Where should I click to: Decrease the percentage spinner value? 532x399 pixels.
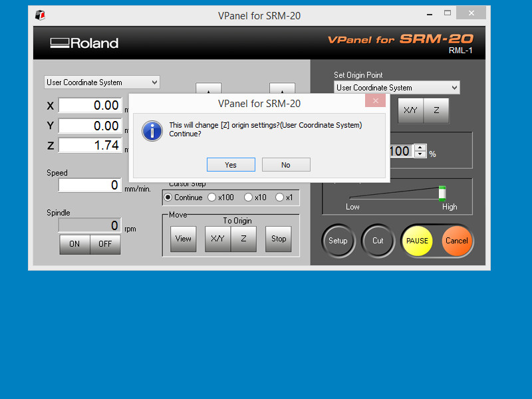coord(420,154)
